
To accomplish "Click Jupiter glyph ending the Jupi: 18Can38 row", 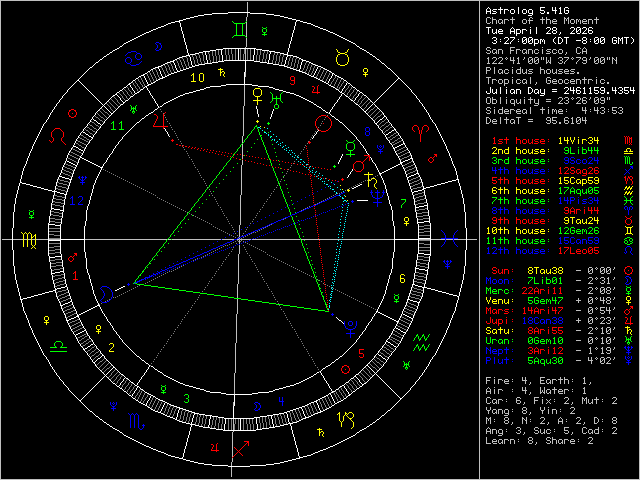I will (629, 321).
